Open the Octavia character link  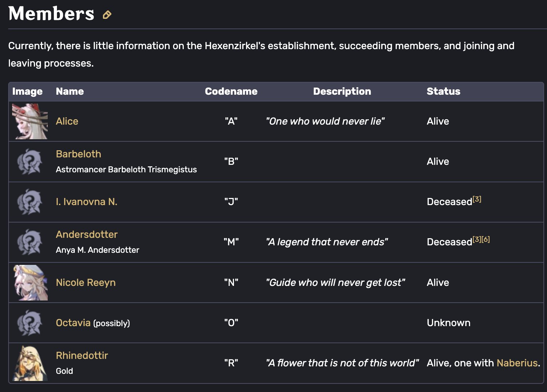[73, 323]
